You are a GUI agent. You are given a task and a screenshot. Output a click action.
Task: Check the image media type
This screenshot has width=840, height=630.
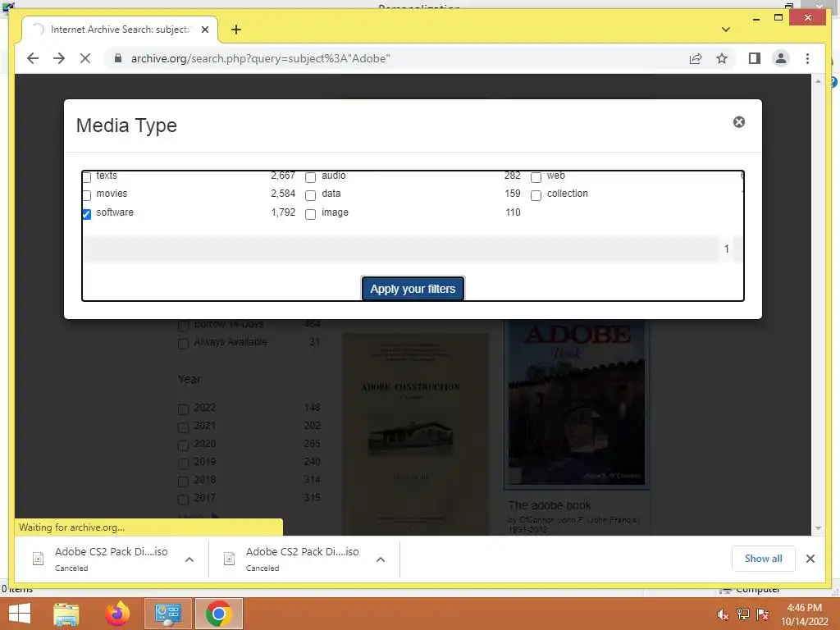click(x=310, y=214)
